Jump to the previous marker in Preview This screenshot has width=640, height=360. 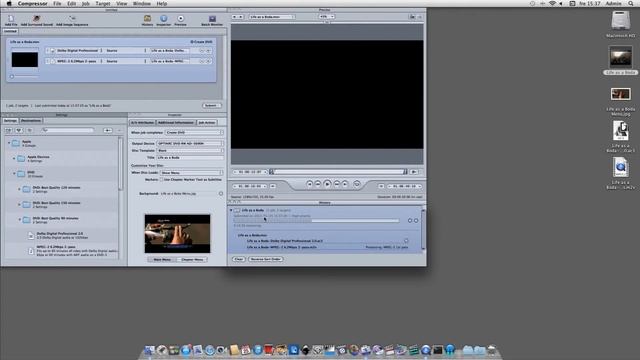[310, 184]
